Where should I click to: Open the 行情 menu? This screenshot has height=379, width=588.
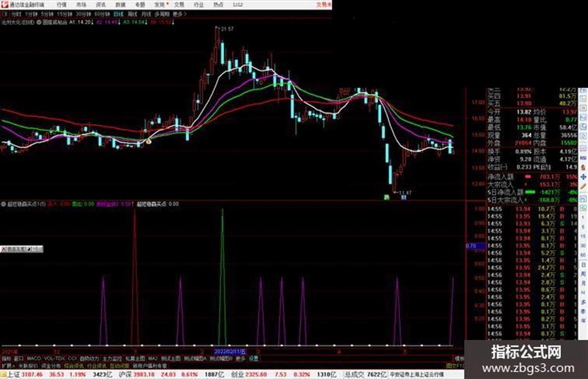pos(62,4)
